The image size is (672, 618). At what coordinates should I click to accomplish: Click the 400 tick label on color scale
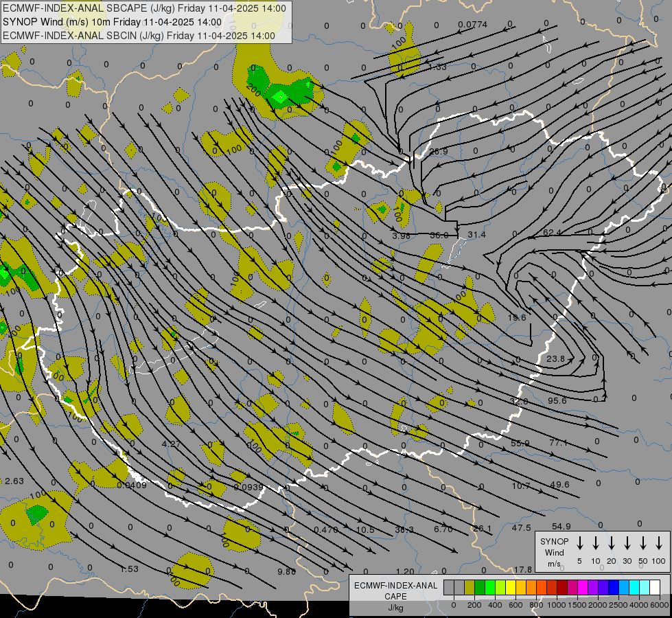click(x=495, y=605)
